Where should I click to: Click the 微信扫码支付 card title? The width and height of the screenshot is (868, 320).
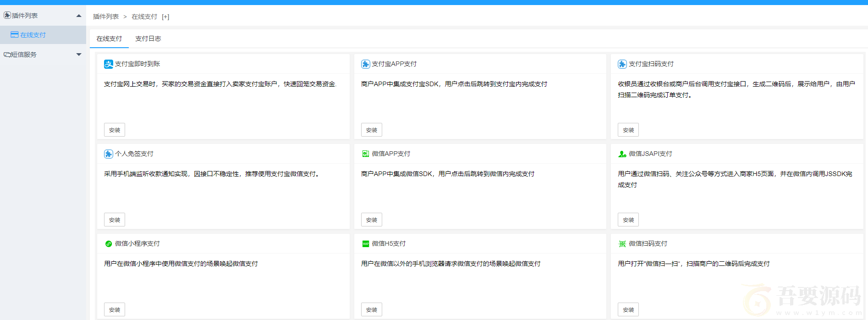pos(648,243)
